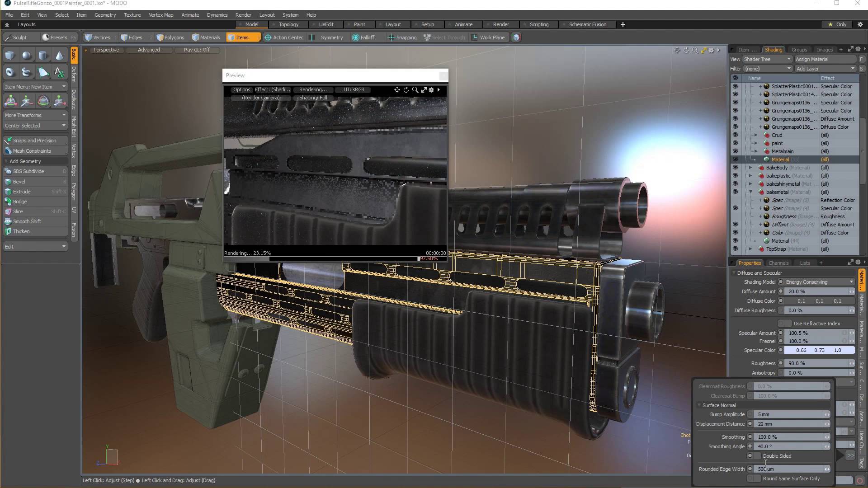Screen dimensions: 868x488
Task: Click the Assign Material button
Action: [825, 59]
